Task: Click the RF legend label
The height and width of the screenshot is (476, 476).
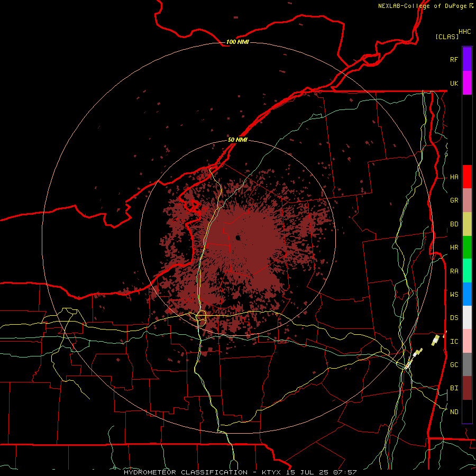Action: [454, 59]
